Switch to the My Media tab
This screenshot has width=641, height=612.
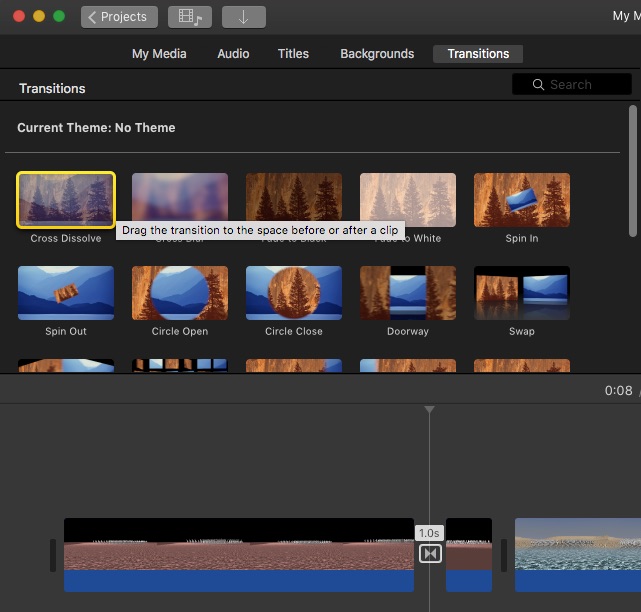point(159,54)
